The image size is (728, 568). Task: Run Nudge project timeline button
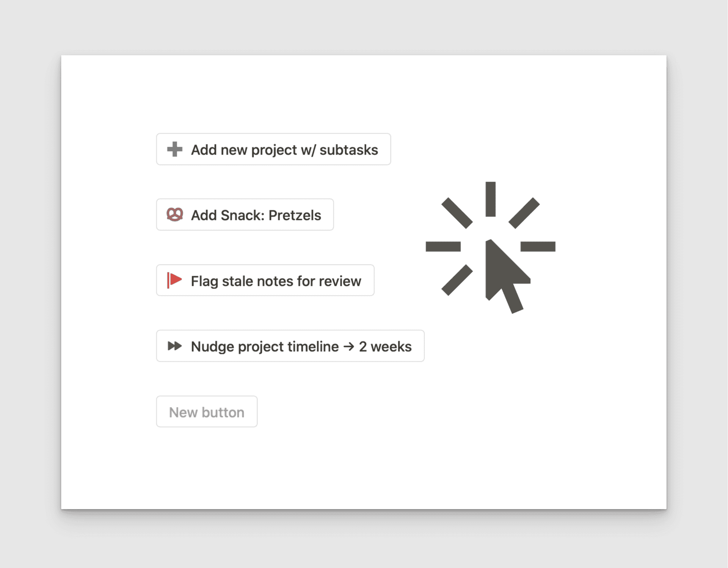[x=290, y=346]
